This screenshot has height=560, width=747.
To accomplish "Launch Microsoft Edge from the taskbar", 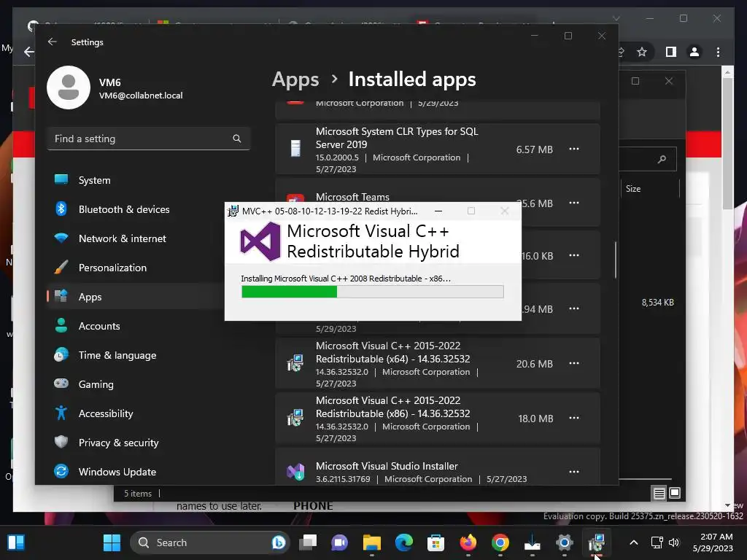I will [x=404, y=542].
